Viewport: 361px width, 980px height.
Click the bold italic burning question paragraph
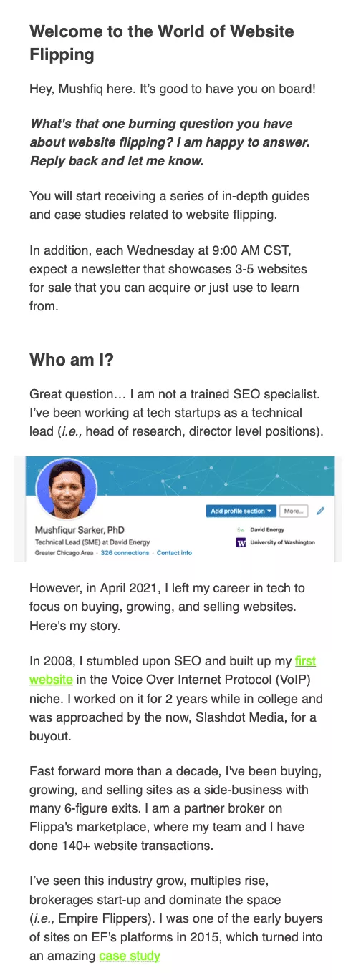click(x=170, y=142)
